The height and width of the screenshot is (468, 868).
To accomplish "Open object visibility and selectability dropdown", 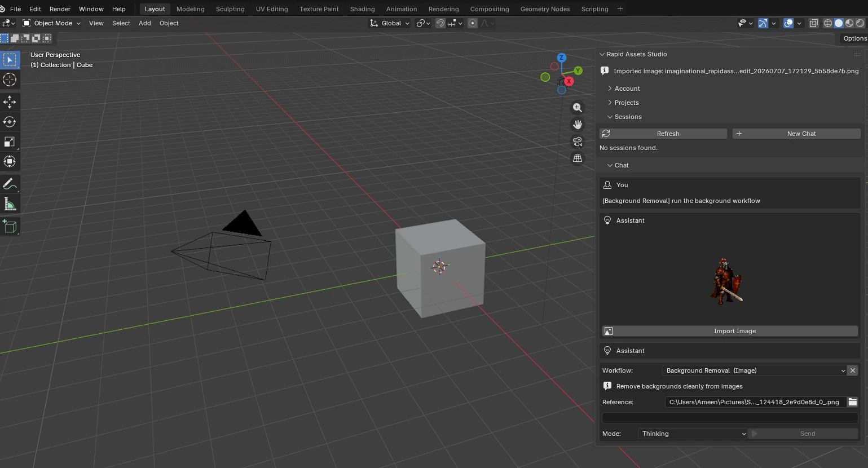I will pyautogui.click(x=746, y=23).
